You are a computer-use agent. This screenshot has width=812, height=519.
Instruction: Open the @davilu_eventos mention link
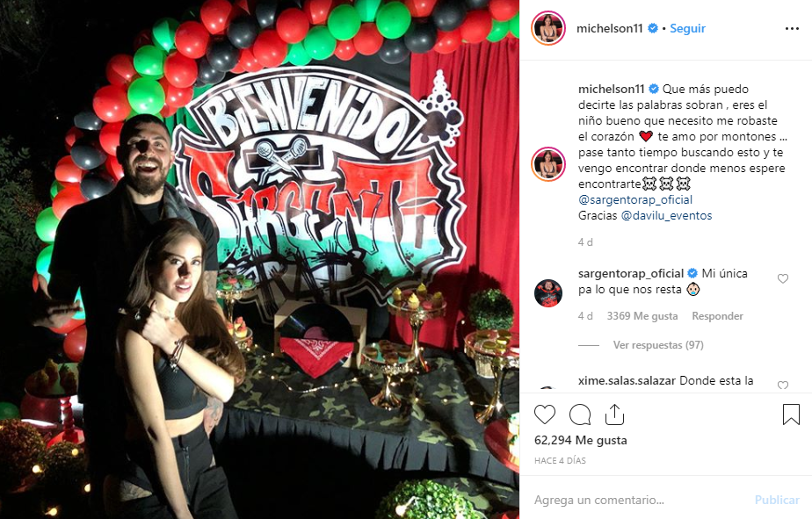[666, 215]
